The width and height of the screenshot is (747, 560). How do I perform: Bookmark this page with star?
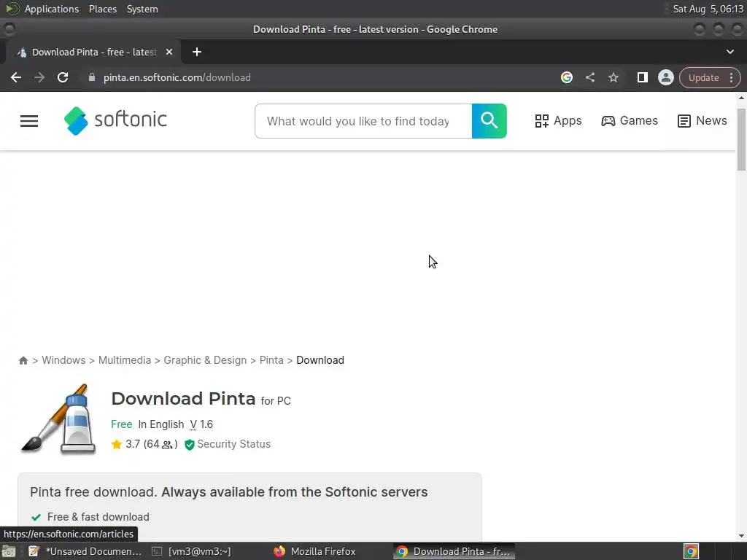tap(614, 77)
